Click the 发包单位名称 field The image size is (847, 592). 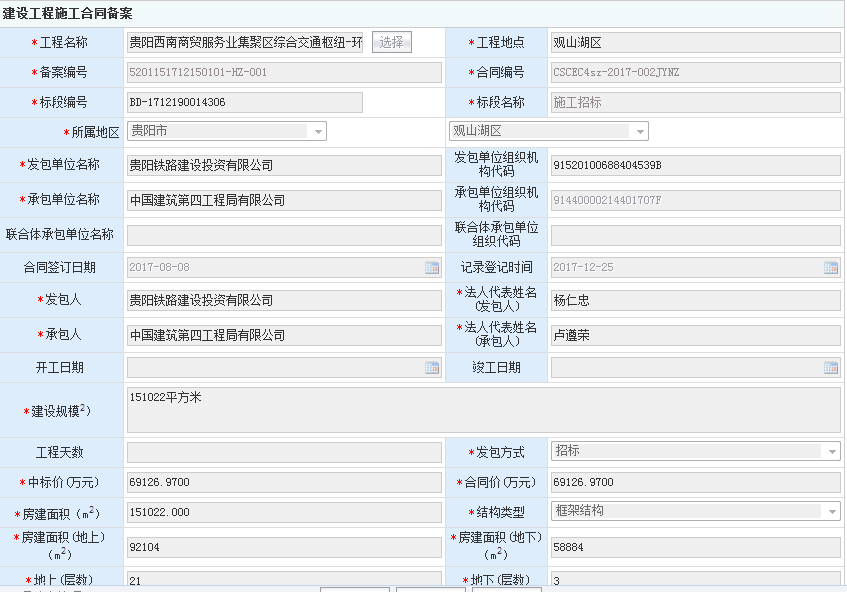point(283,166)
